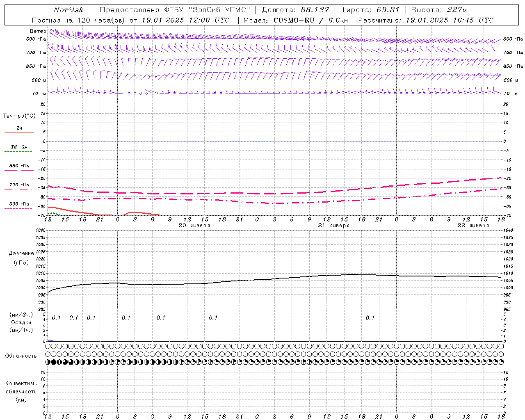Click the Высота: 227м value

[x=439, y=10]
